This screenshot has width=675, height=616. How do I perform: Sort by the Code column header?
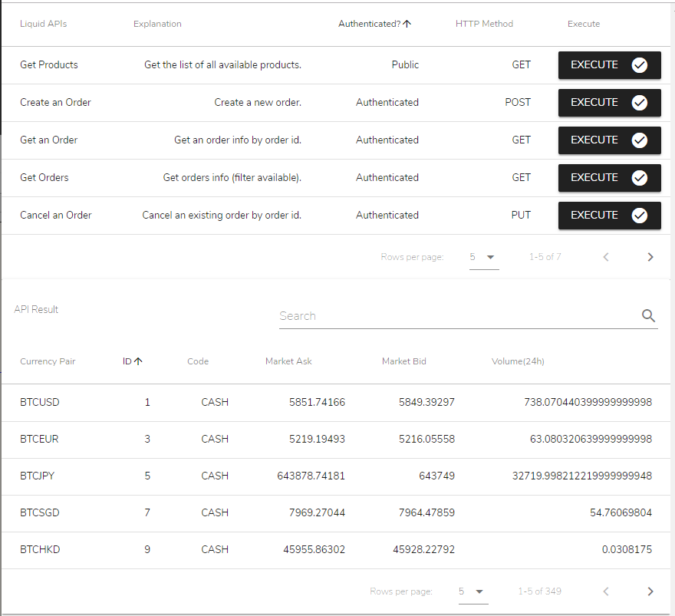point(198,361)
